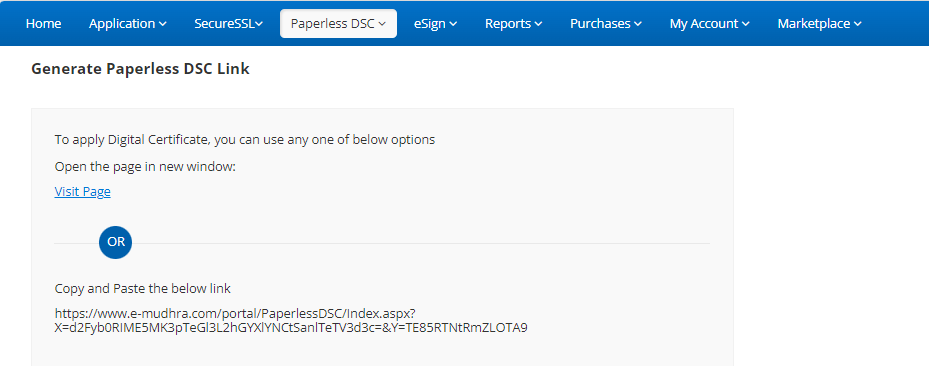The width and height of the screenshot is (929, 366).
Task: Expand the eSign menu
Action: coord(435,24)
